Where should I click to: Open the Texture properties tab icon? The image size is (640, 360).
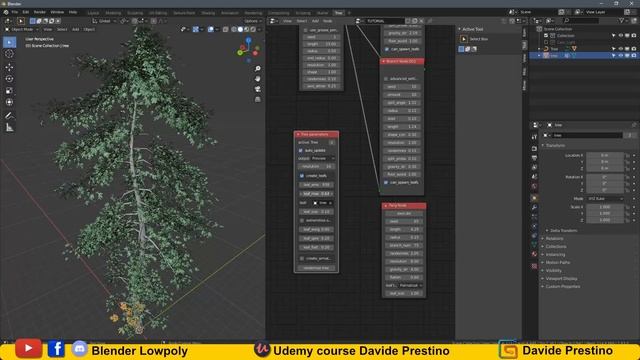(x=534, y=266)
